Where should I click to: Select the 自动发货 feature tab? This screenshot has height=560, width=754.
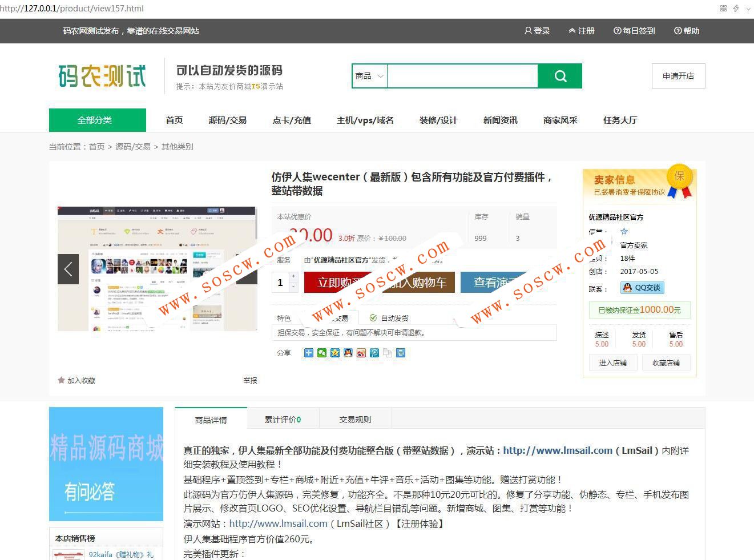pyautogui.click(x=389, y=318)
